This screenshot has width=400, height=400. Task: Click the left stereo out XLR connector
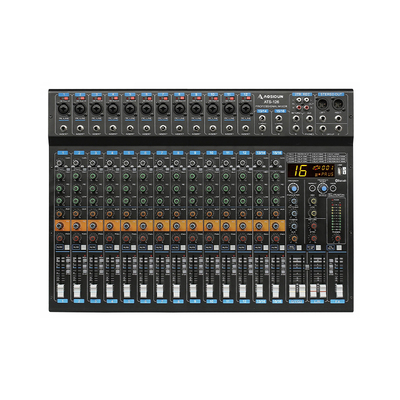tap(323, 104)
